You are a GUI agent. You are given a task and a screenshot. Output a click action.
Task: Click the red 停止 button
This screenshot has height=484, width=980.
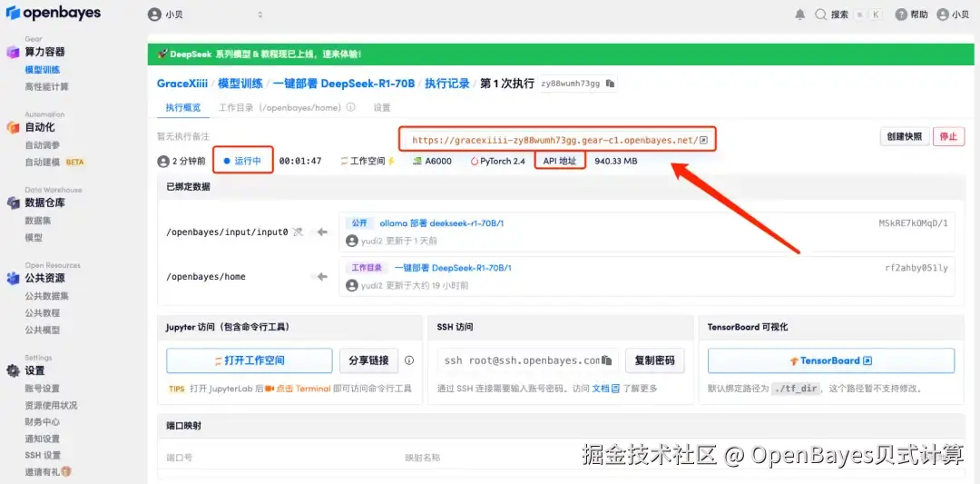click(x=949, y=137)
